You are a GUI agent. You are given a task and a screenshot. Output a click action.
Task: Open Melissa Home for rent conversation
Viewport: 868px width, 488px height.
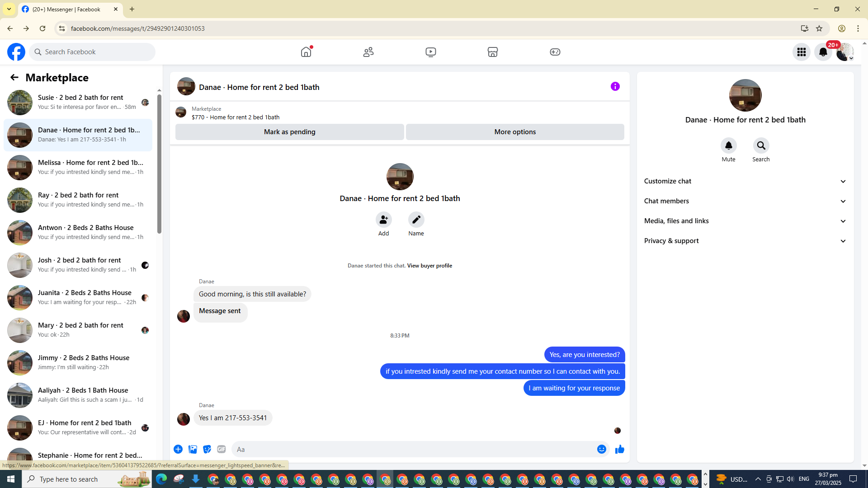point(78,168)
